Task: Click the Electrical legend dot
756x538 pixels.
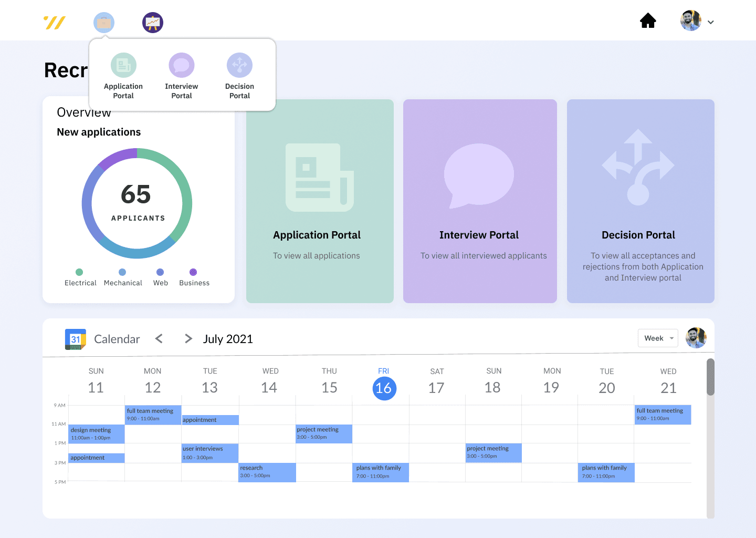Action: (x=79, y=272)
